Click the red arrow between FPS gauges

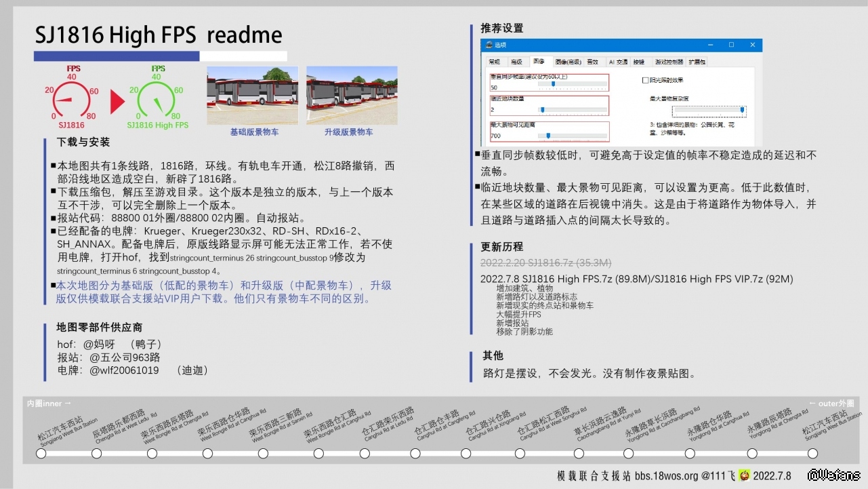pos(117,102)
